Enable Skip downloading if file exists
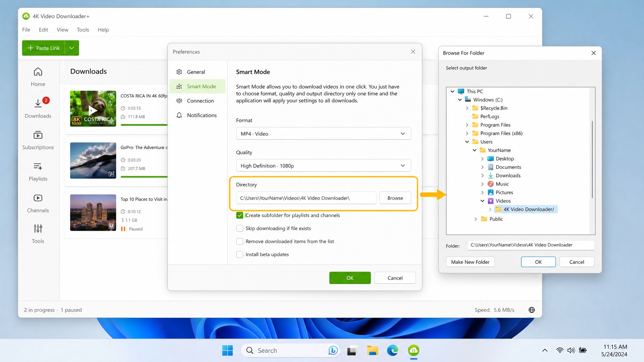The width and height of the screenshot is (644, 362). click(240, 228)
